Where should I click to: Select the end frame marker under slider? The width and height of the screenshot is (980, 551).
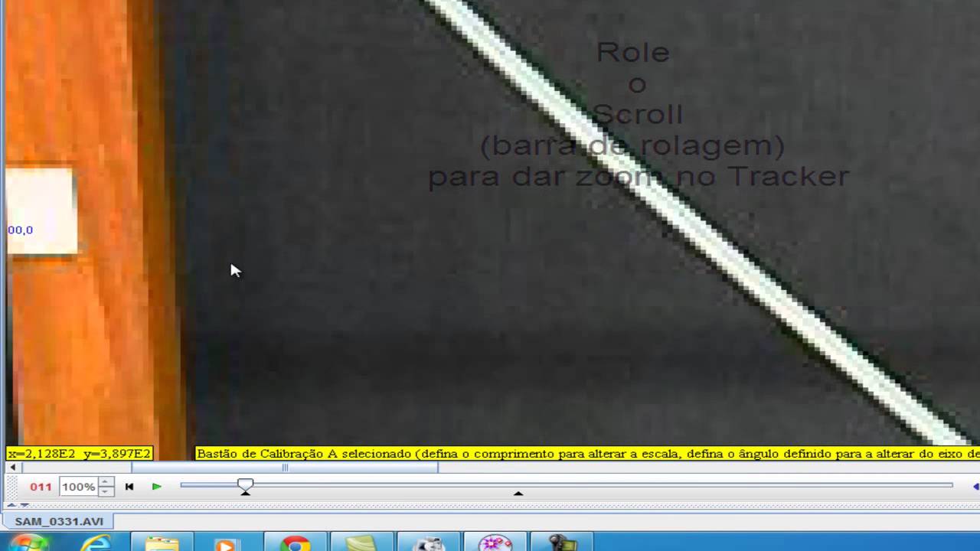[518, 494]
